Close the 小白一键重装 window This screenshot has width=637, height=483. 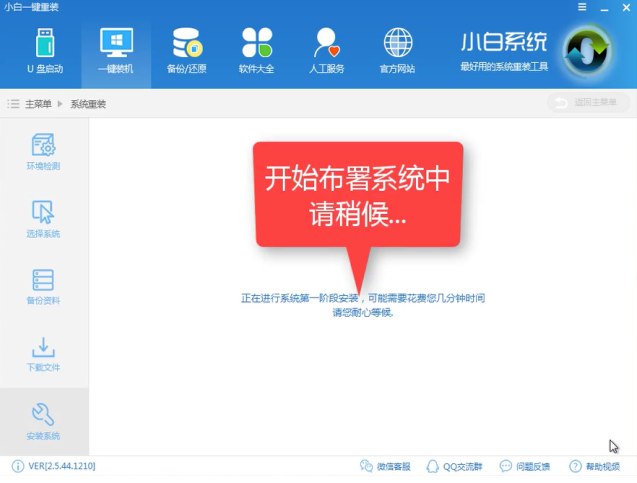coord(626,7)
